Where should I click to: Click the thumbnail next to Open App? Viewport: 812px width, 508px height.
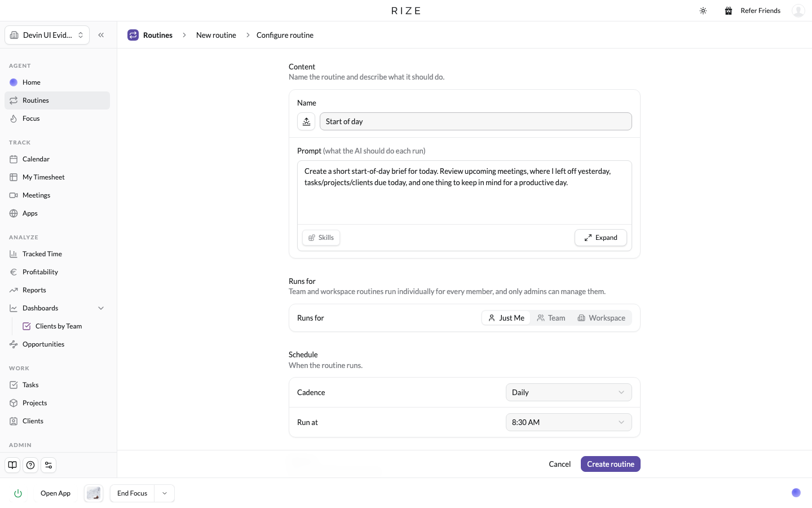coord(94,493)
